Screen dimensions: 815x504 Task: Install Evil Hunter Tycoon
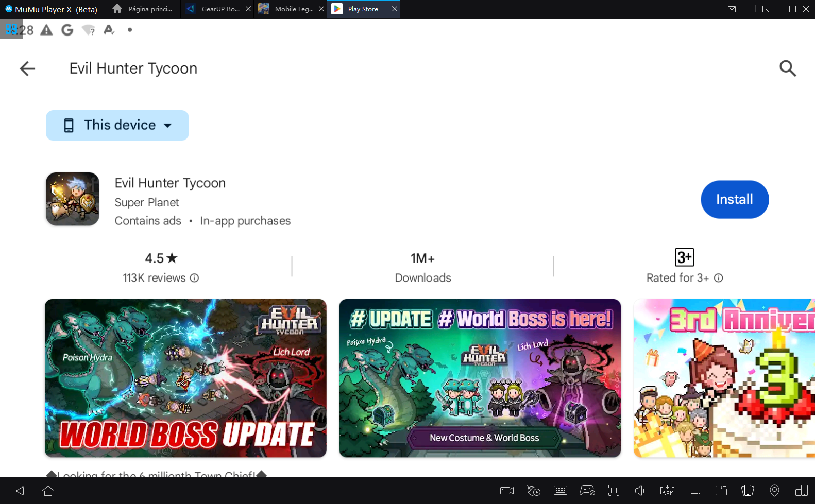[734, 199]
